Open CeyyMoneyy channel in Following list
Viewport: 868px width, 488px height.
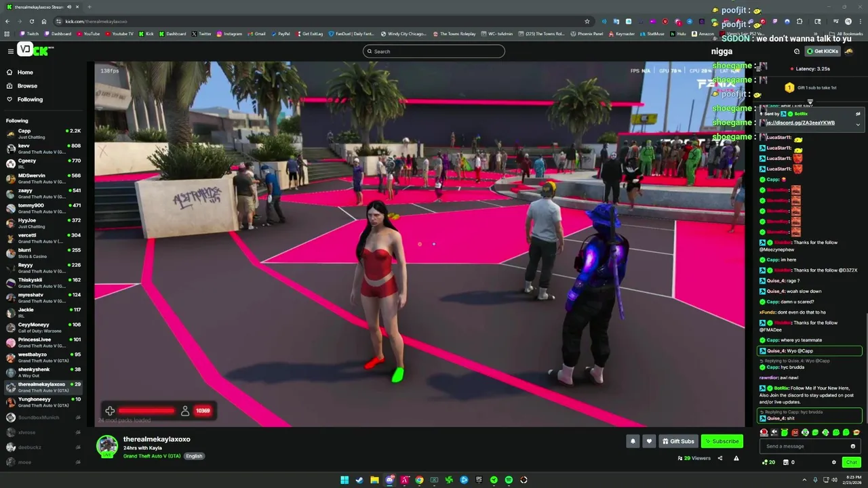[42, 327]
